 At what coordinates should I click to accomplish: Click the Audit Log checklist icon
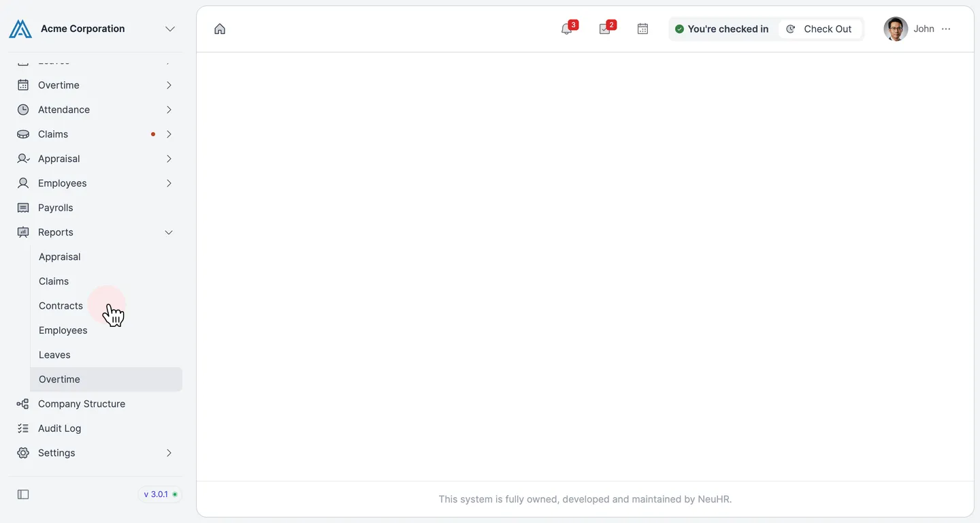pyautogui.click(x=23, y=428)
